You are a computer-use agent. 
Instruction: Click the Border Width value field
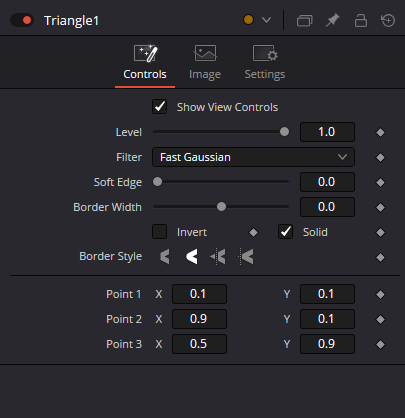click(327, 207)
